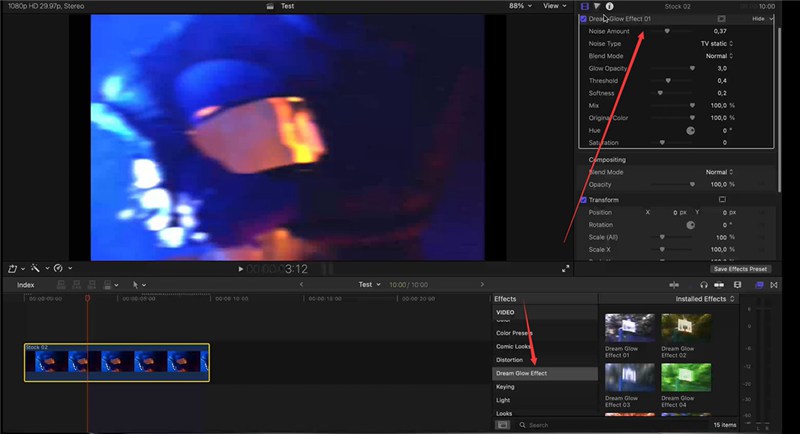This screenshot has width=800, height=434.
Task: Click the reset icon next to Transform
Action: [722, 199]
